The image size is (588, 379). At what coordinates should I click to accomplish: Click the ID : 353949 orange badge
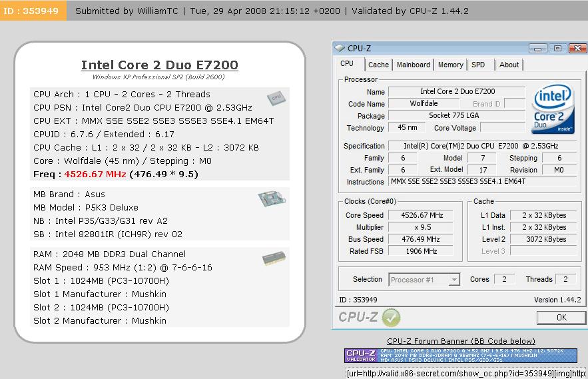pyautogui.click(x=33, y=11)
